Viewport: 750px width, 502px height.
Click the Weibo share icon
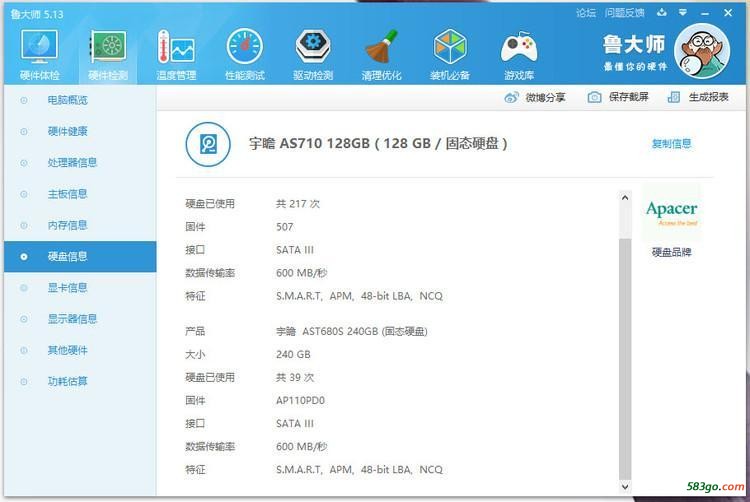tap(511, 98)
